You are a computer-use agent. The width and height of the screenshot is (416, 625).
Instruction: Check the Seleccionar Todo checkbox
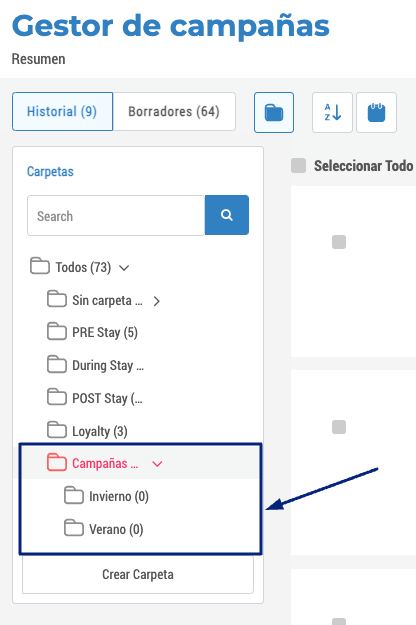298,165
